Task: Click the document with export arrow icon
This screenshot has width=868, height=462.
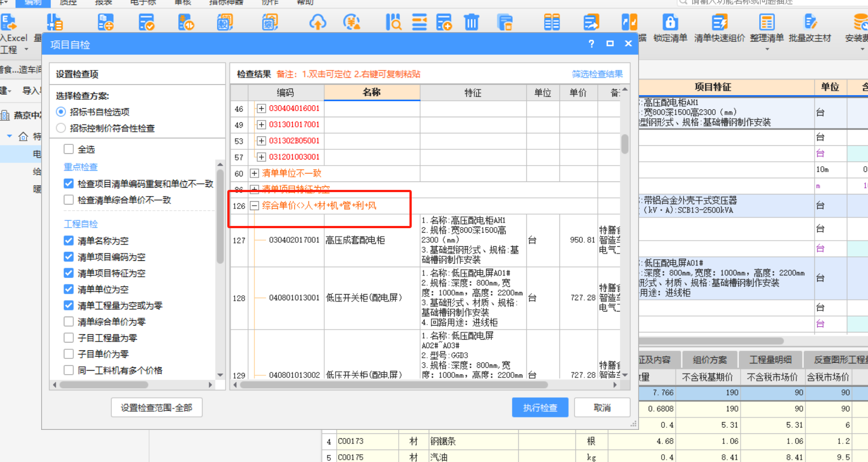Action: tap(591, 23)
